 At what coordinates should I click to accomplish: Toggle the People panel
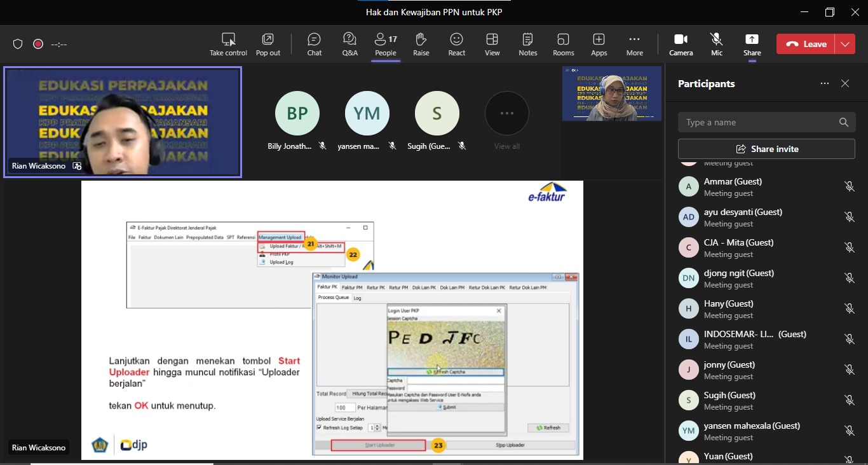pyautogui.click(x=386, y=45)
